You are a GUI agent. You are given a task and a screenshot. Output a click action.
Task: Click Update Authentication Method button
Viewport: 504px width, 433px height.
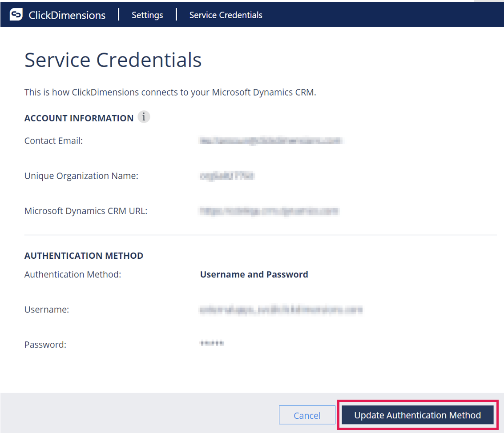(418, 415)
